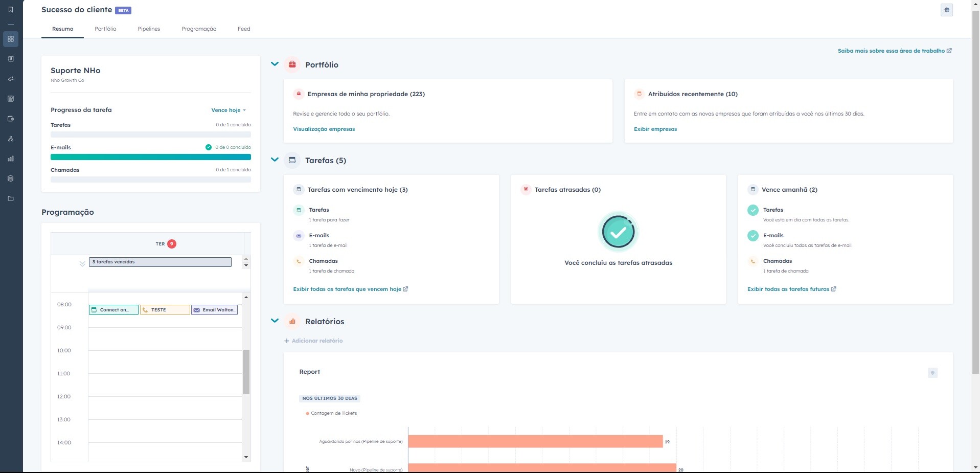
Task: Open the Report card options gear
Action: click(x=932, y=373)
